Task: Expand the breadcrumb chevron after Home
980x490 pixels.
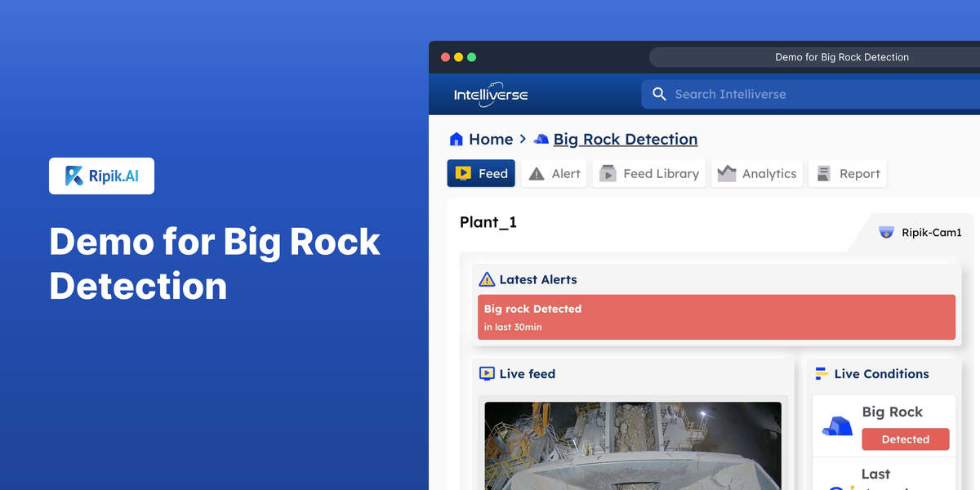Action: [x=523, y=139]
